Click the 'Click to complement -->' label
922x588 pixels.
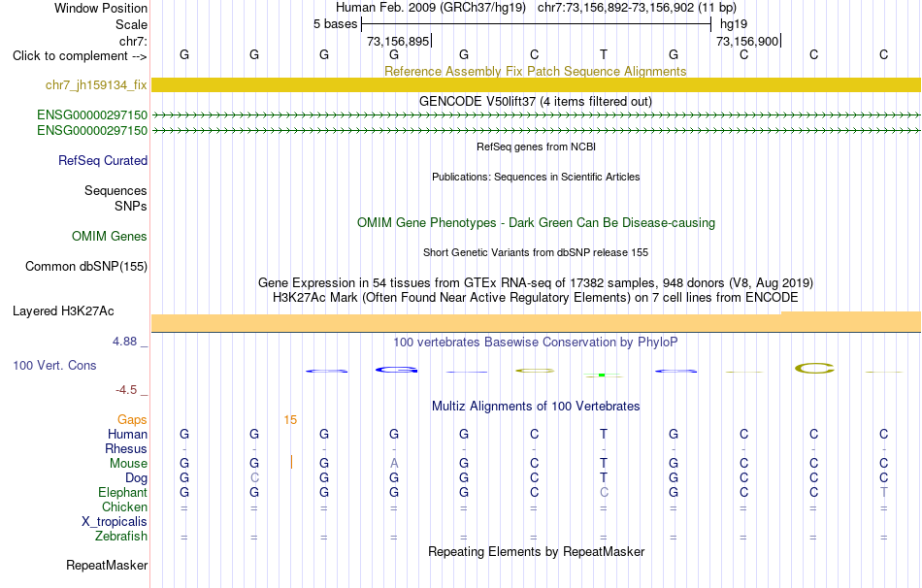(80, 56)
